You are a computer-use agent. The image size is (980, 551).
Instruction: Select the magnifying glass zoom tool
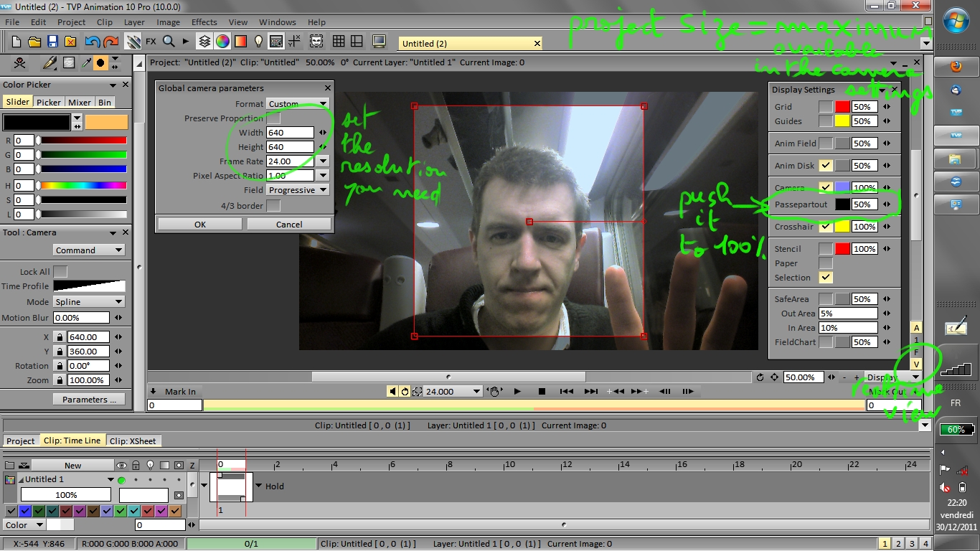pyautogui.click(x=169, y=42)
